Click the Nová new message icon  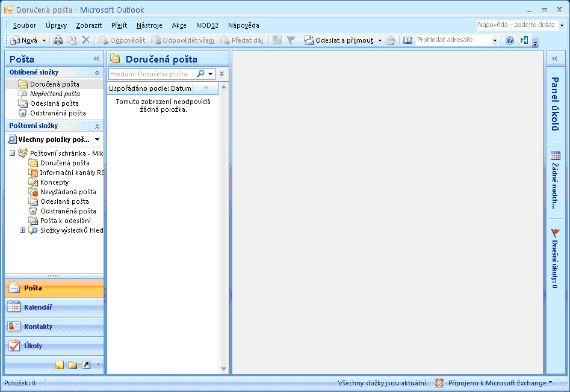point(15,40)
